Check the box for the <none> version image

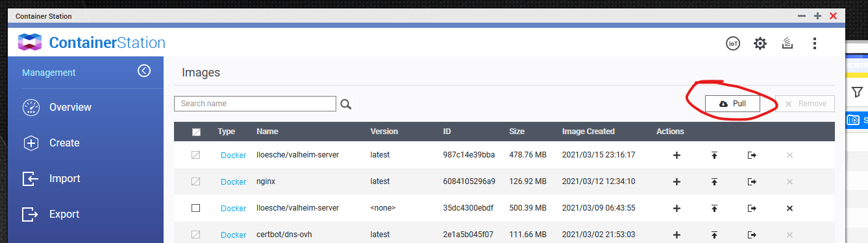(196, 208)
